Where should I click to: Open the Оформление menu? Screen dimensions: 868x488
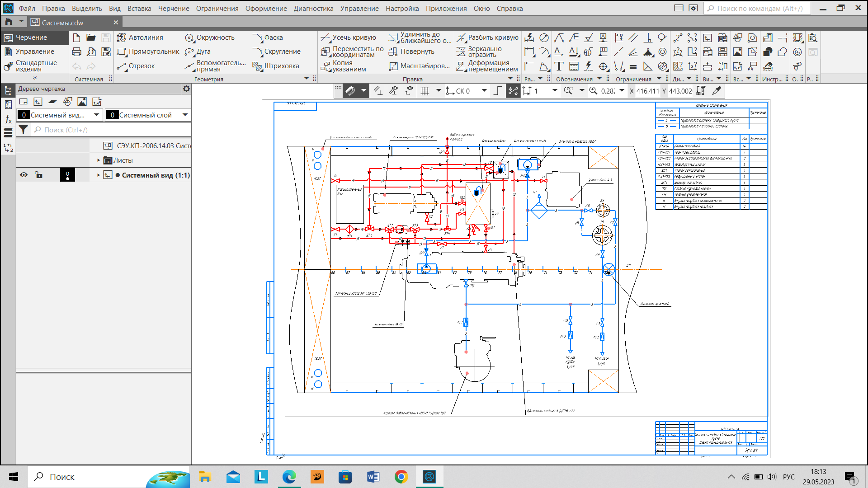[266, 9]
